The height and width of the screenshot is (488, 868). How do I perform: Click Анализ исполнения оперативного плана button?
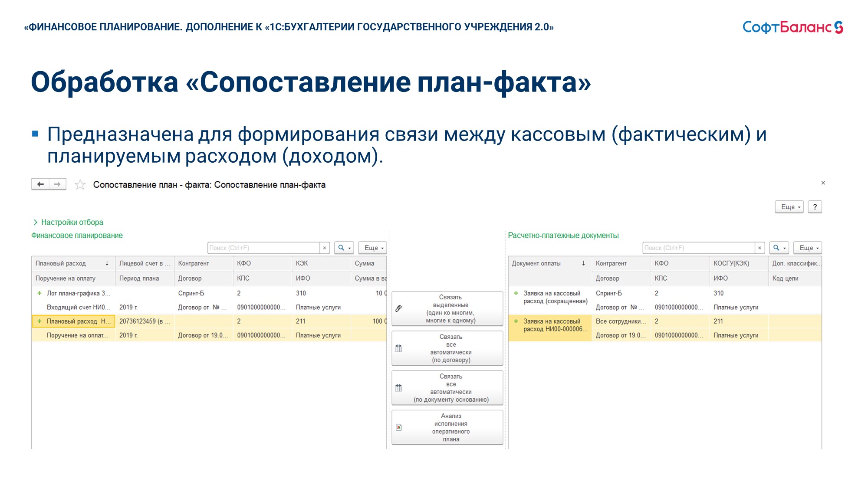(x=447, y=427)
